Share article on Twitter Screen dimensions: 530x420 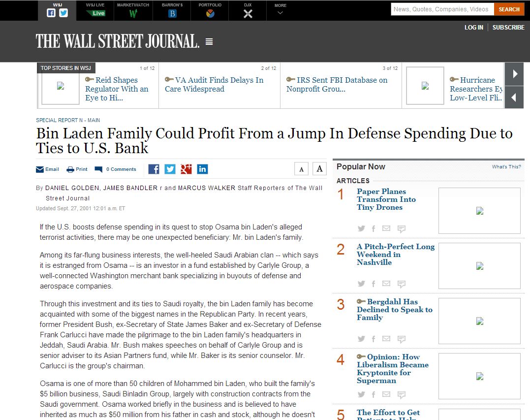[170, 169]
